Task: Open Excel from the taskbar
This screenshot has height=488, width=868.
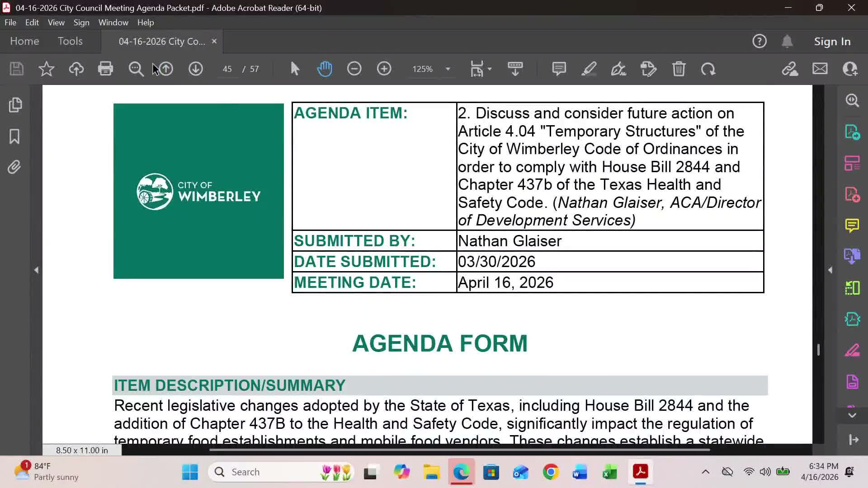Action: (x=609, y=472)
